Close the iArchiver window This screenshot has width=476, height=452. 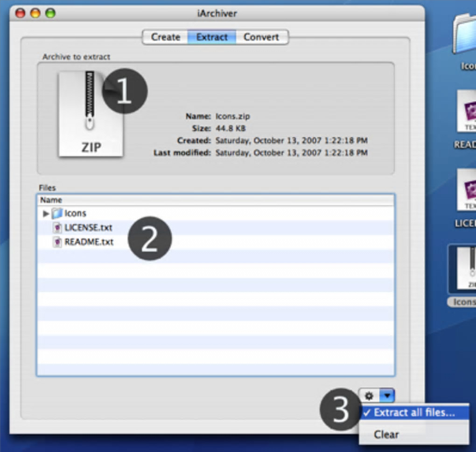pos(21,14)
